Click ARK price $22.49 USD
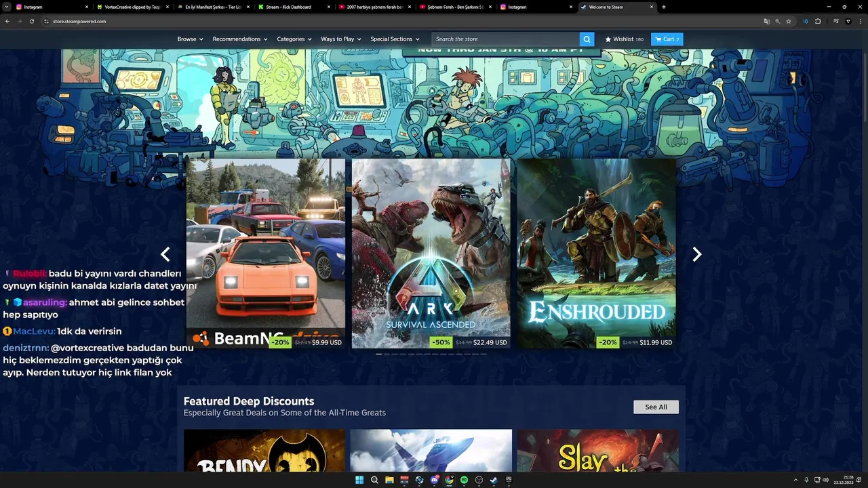Viewport: 868px width, 488px height. point(490,342)
